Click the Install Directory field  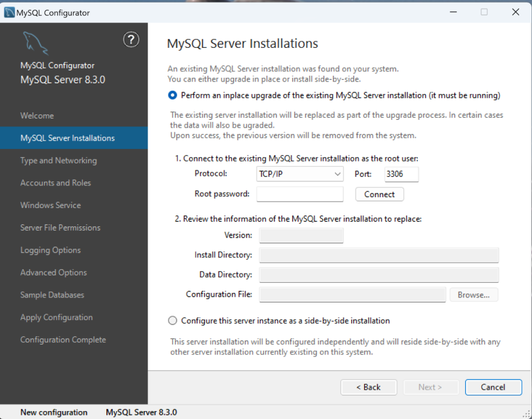379,255
